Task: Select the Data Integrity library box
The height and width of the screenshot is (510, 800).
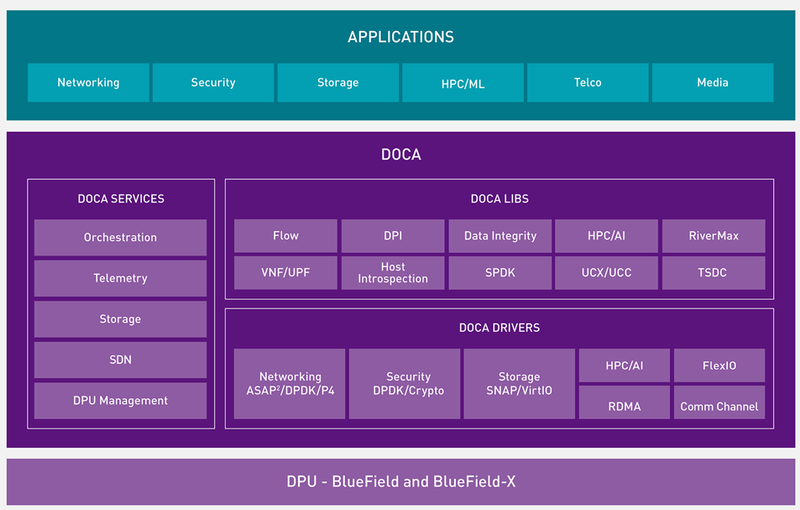Action: click(x=500, y=236)
